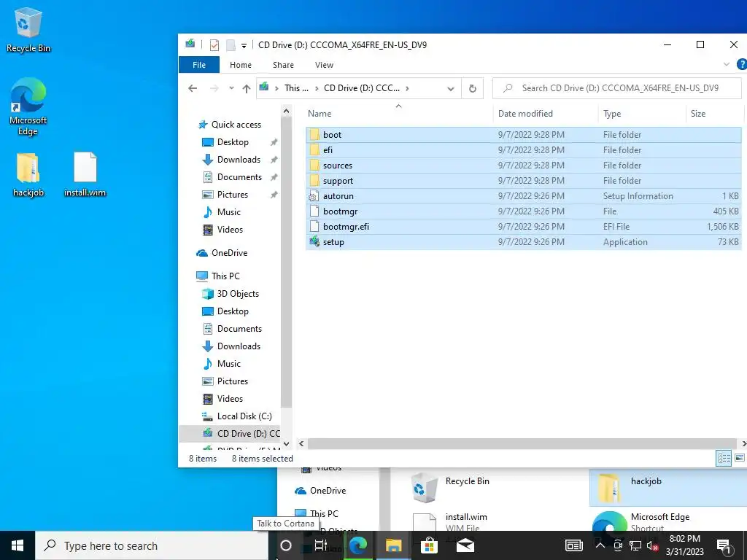
Task: Select the autorun setup information file
Action: (x=524, y=195)
